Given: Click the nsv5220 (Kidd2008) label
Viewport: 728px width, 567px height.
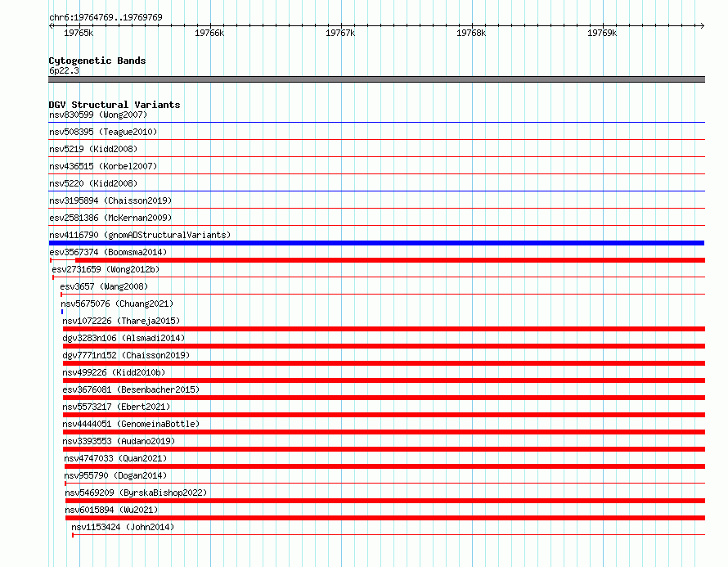Looking at the screenshot, I should coord(93,183).
